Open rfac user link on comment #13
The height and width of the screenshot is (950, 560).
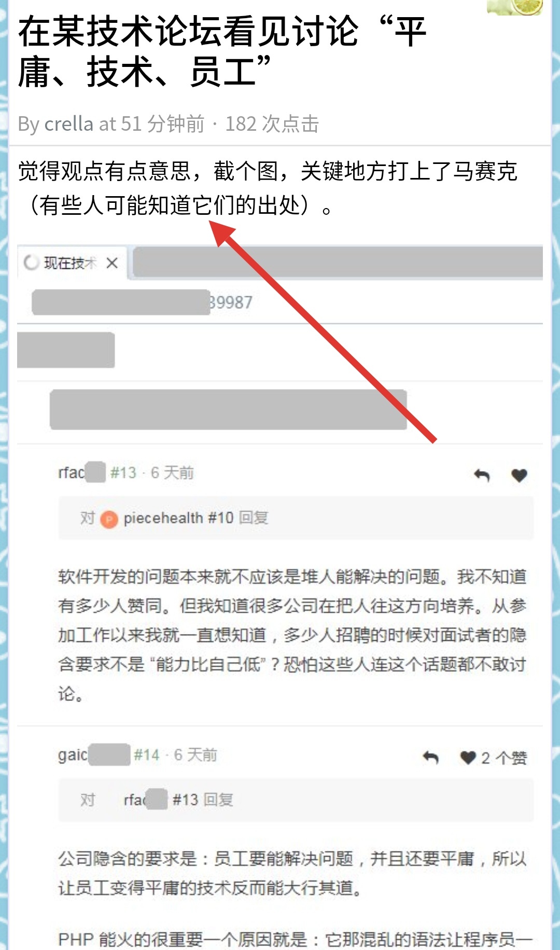(81, 473)
